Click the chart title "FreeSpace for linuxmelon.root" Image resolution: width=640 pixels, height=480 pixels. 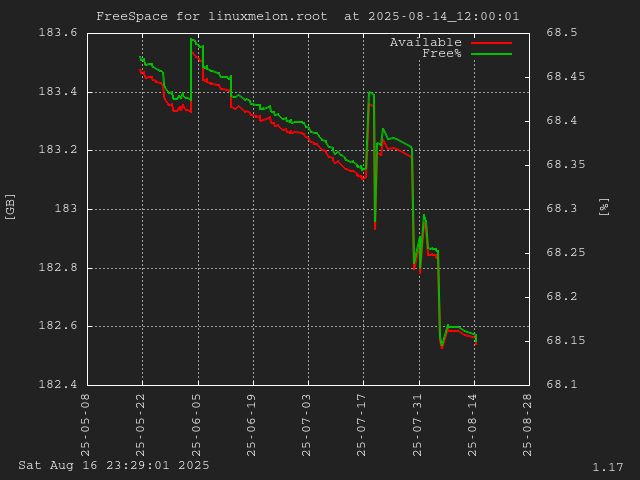[211, 16]
